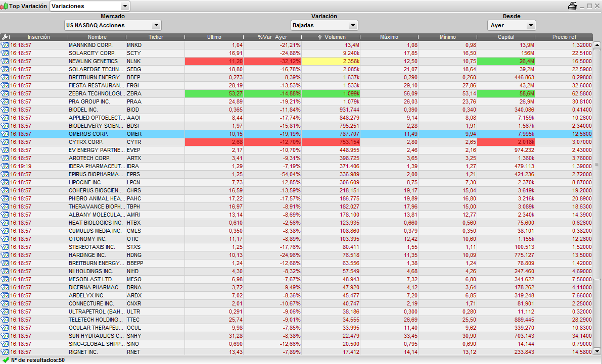Screen dimensions: 602x364
Task: Select the OCULAR THERAPEU... name cell
Action: (97, 328)
